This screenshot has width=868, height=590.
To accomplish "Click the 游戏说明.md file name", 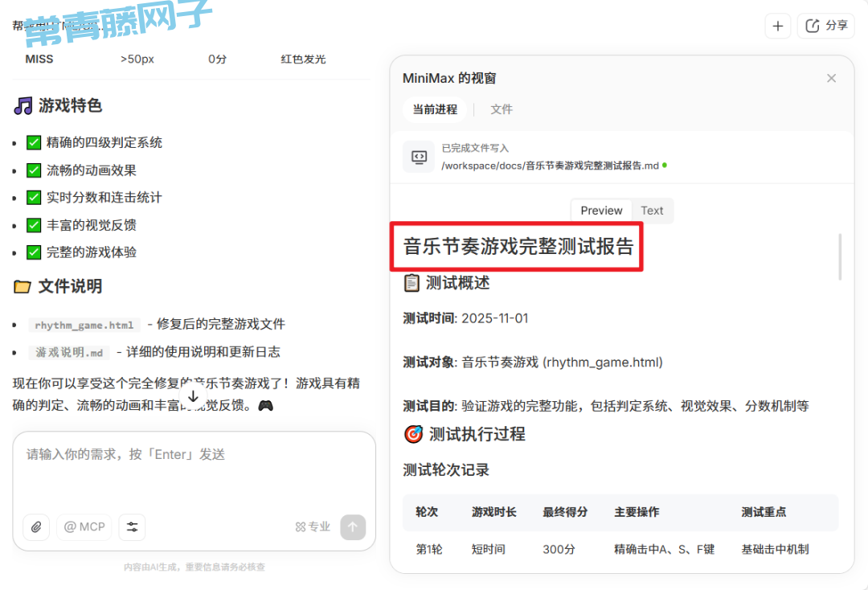I will tap(70, 352).
